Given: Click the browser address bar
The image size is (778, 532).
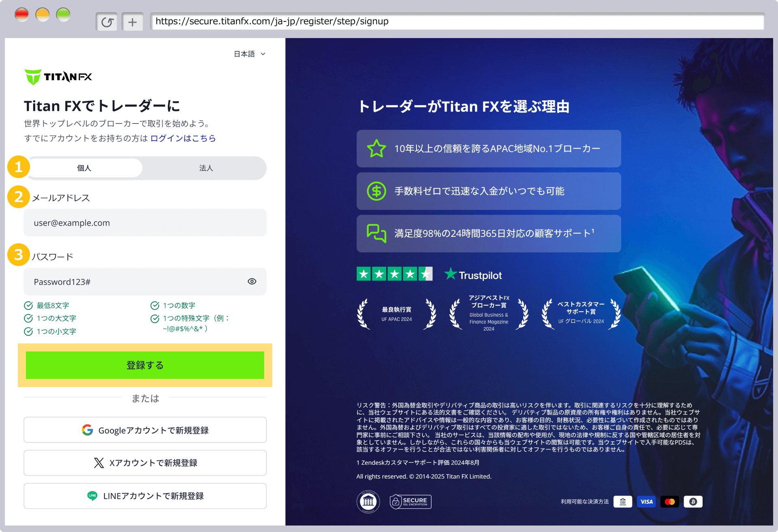Looking at the screenshot, I should pos(457,21).
